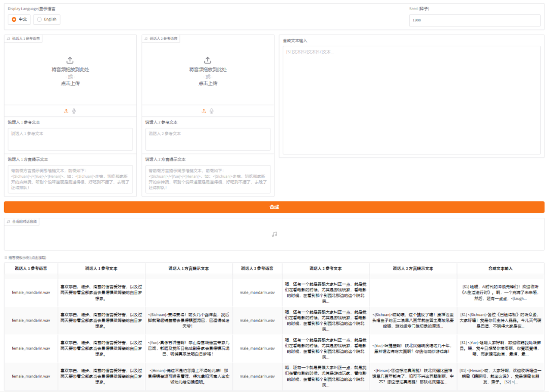Image resolution: width=549 pixels, height=392 pixels.
Task: Click the large upload arrow in speaker 2 drop zone
Action: pos(207,60)
